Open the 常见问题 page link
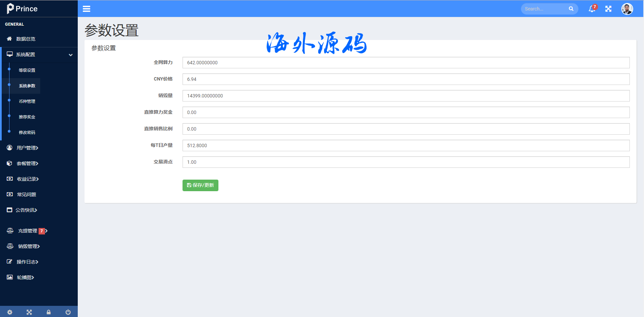The height and width of the screenshot is (317, 644). tap(26, 195)
